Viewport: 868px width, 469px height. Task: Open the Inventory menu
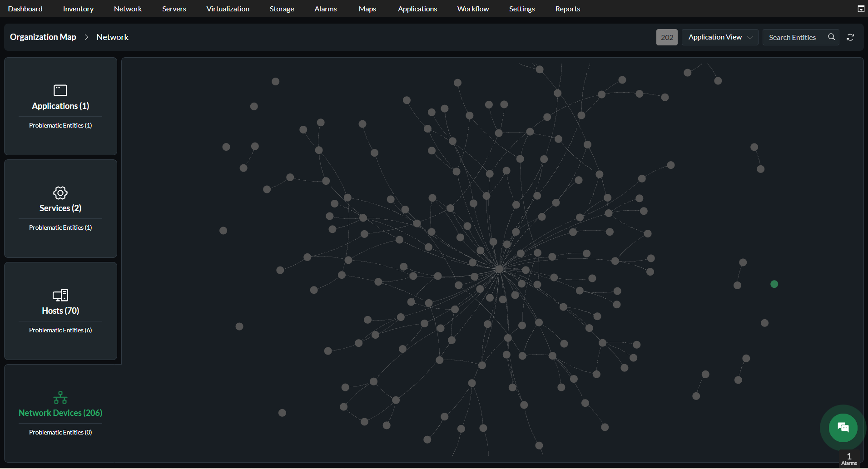tap(78, 9)
